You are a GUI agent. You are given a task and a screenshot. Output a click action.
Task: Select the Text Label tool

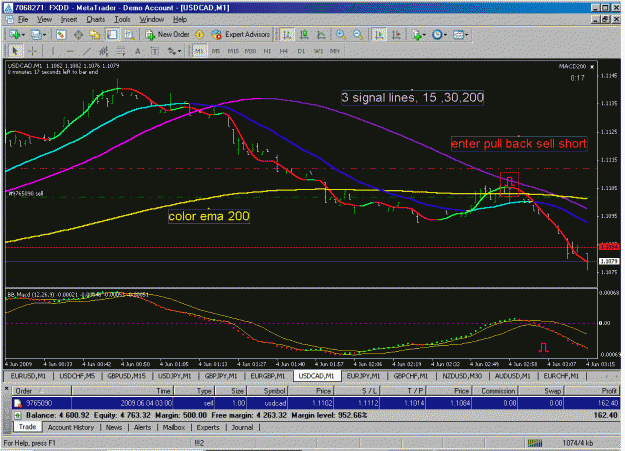click(155, 51)
